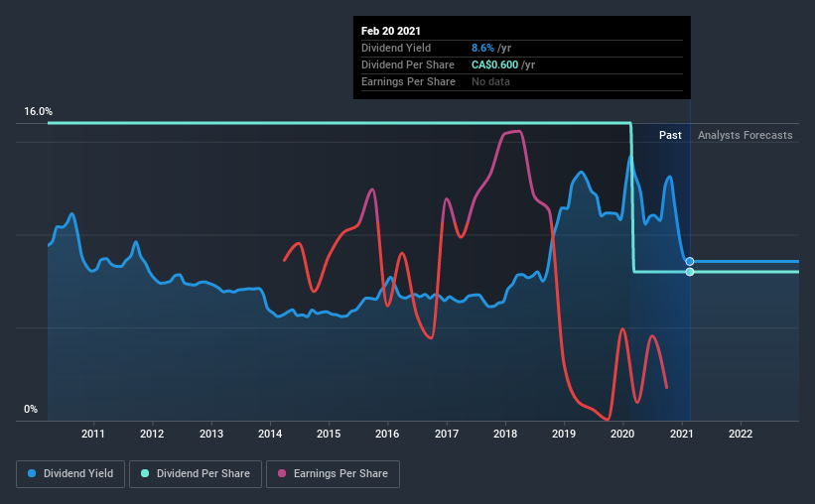
Task: Click the pink Earnings Per Share legend dot
Action: pyautogui.click(x=282, y=473)
